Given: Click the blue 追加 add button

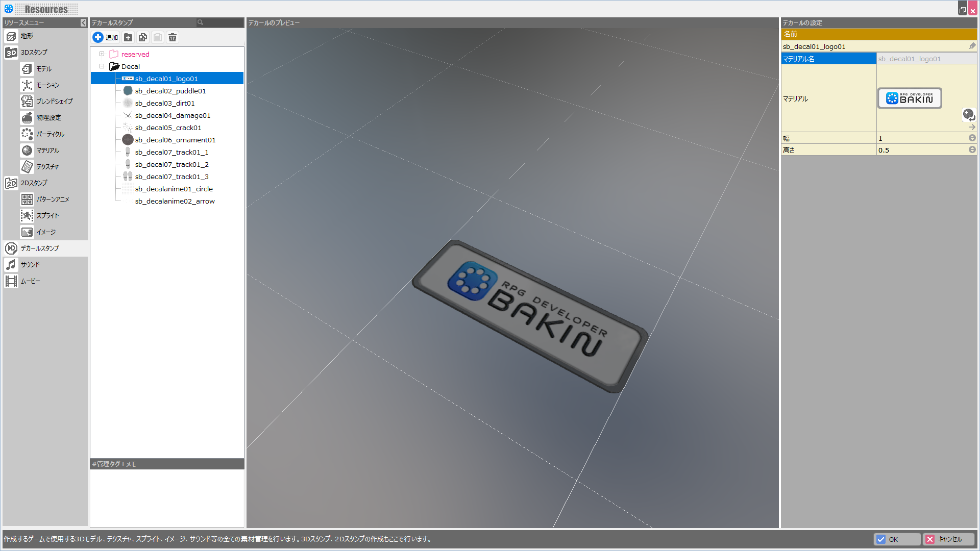Looking at the screenshot, I should [x=106, y=37].
